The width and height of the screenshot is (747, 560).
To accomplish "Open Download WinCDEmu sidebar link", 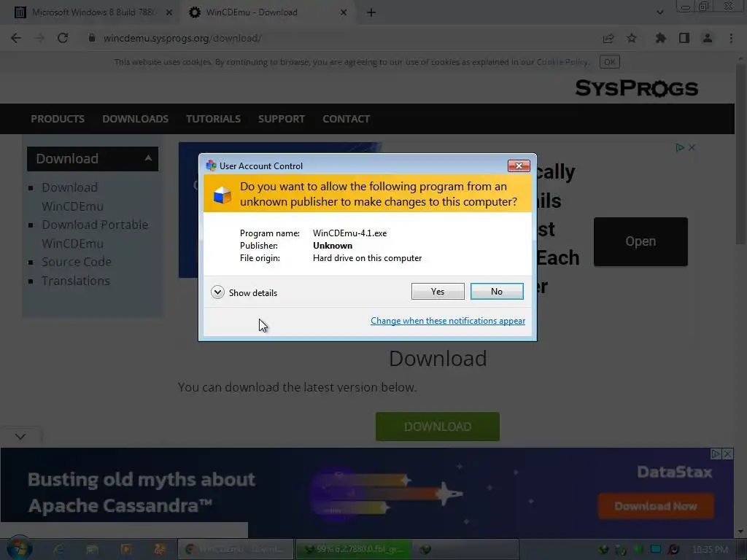I will coord(72,197).
